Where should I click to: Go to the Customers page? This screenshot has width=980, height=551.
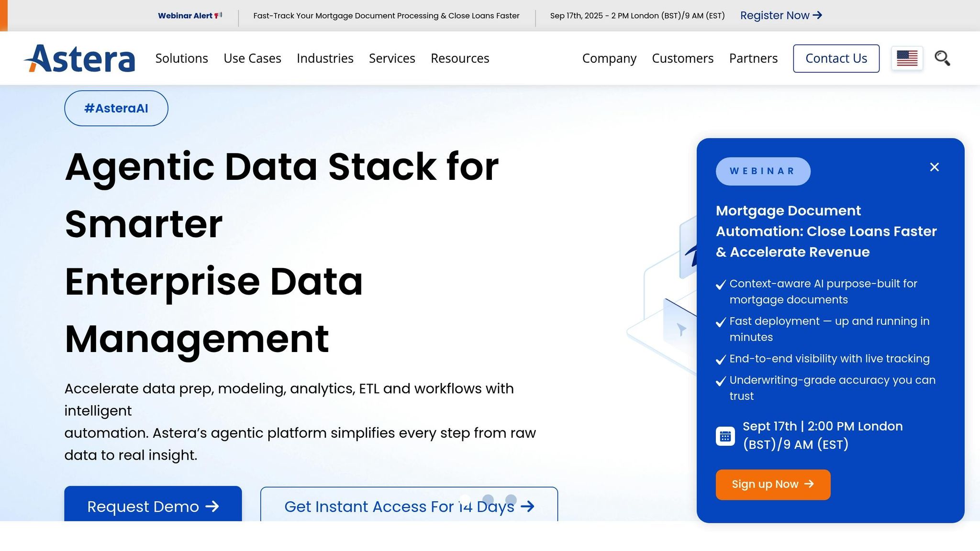pos(682,58)
